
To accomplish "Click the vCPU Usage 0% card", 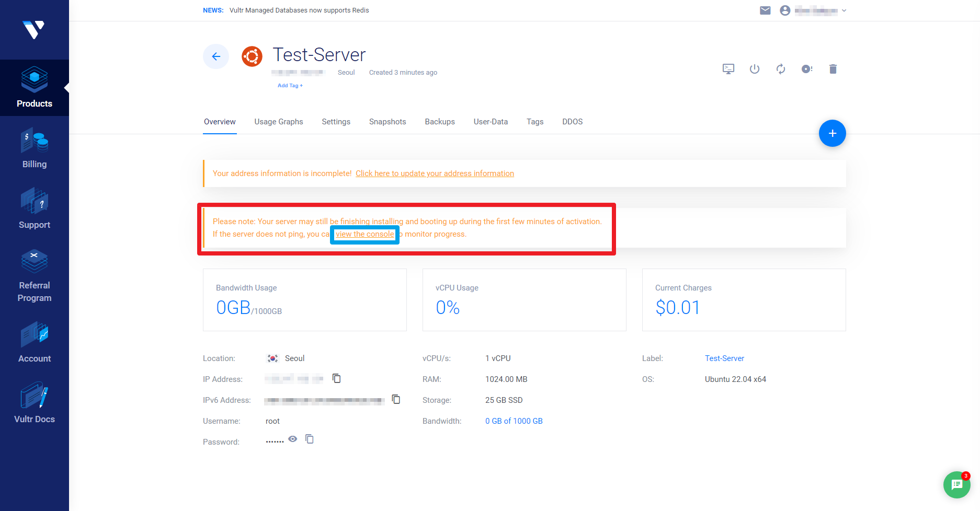I will 525,300.
